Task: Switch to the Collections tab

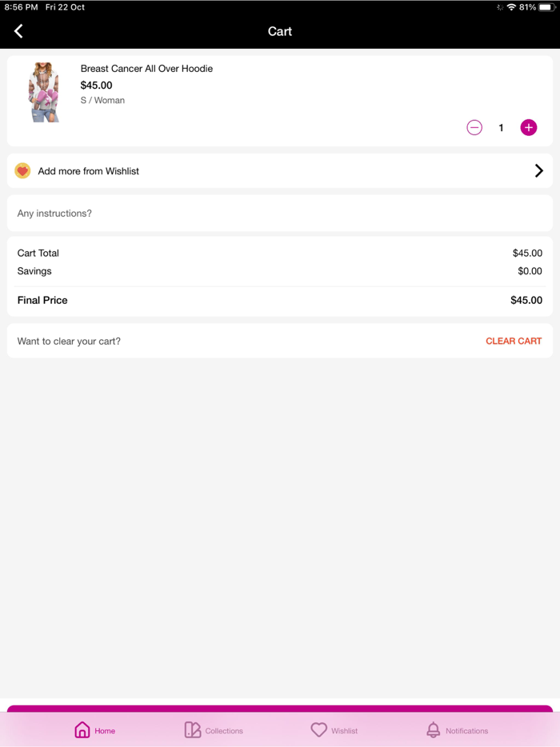Action: [214, 730]
